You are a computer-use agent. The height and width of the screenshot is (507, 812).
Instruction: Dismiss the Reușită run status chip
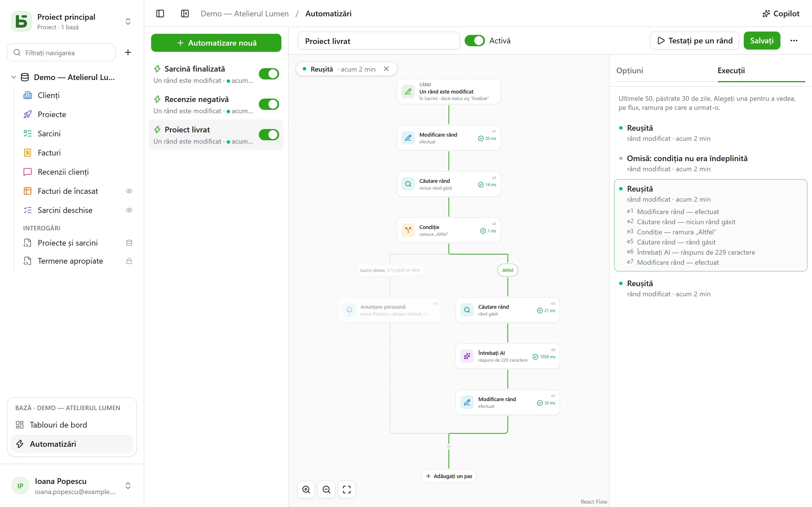[387, 69]
